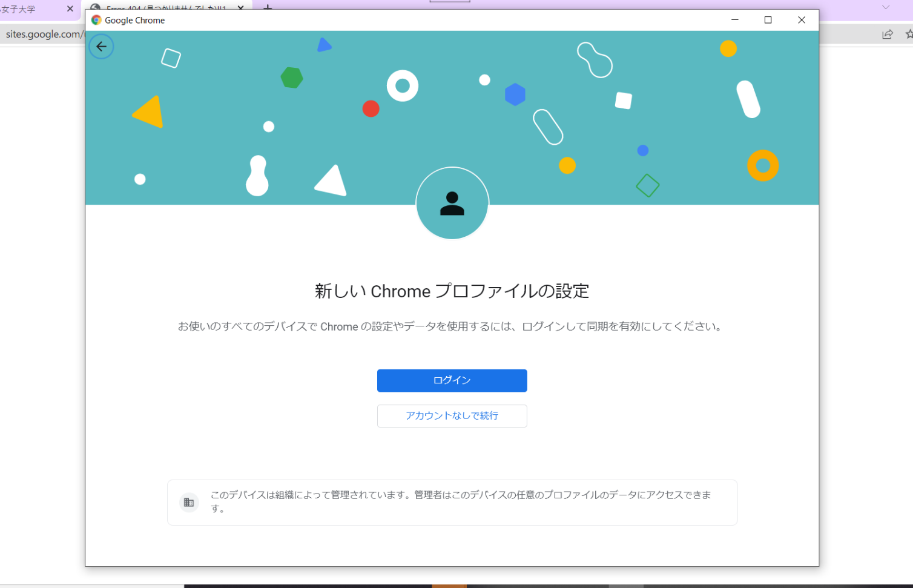913x588 pixels.
Task: Close the 女子大学 browser tab
Action: [x=70, y=9]
